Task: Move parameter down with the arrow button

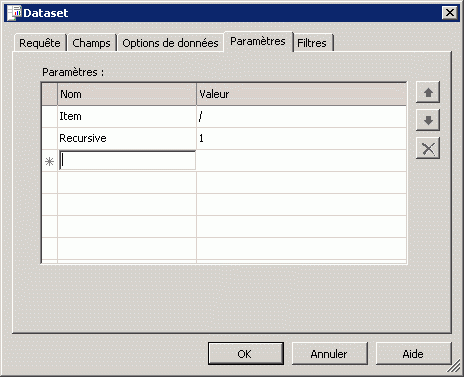Action: [428, 120]
